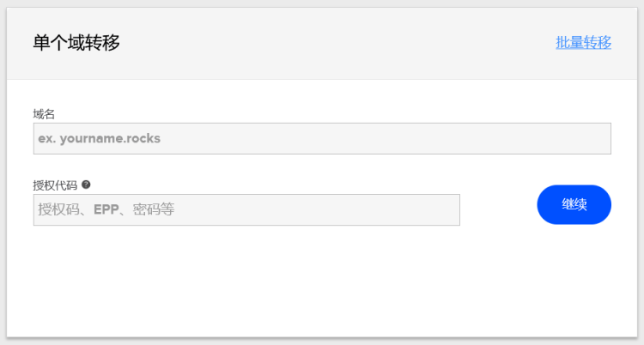Open help for the auth code
This screenshot has height=345, width=644.
[86, 185]
